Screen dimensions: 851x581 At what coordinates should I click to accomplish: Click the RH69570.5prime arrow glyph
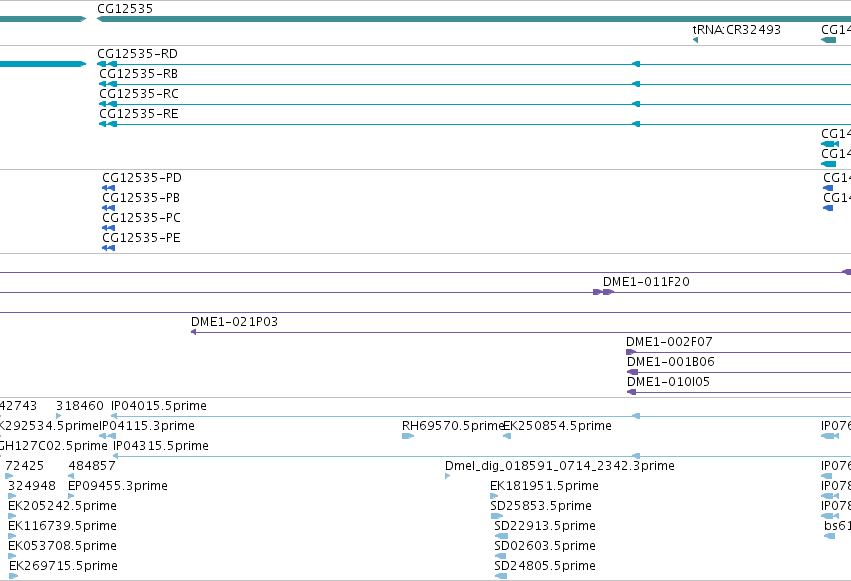pos(408,437)
